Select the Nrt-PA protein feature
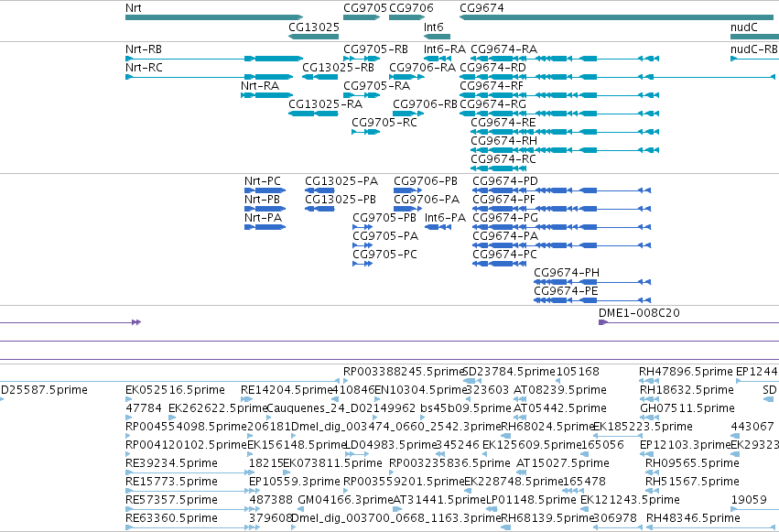The height and width of the screenshot is (532, 779). (x=265, y=227)
